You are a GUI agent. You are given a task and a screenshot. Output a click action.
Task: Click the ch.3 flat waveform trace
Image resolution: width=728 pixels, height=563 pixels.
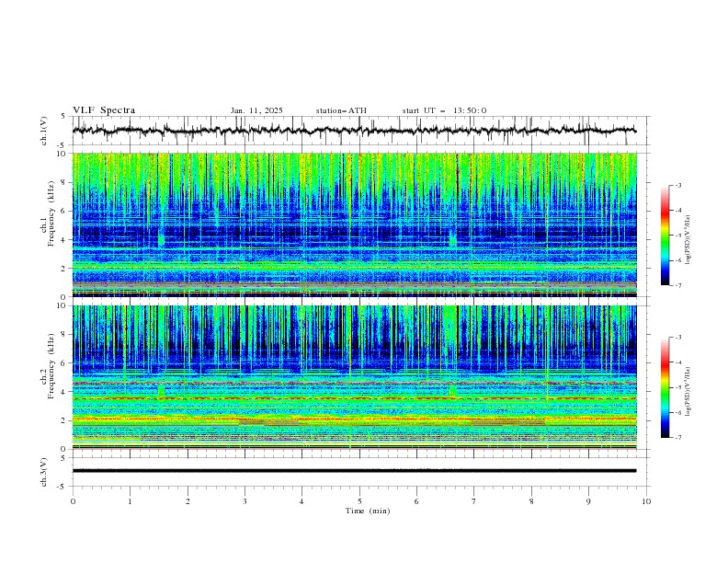(x=355, y=471)
